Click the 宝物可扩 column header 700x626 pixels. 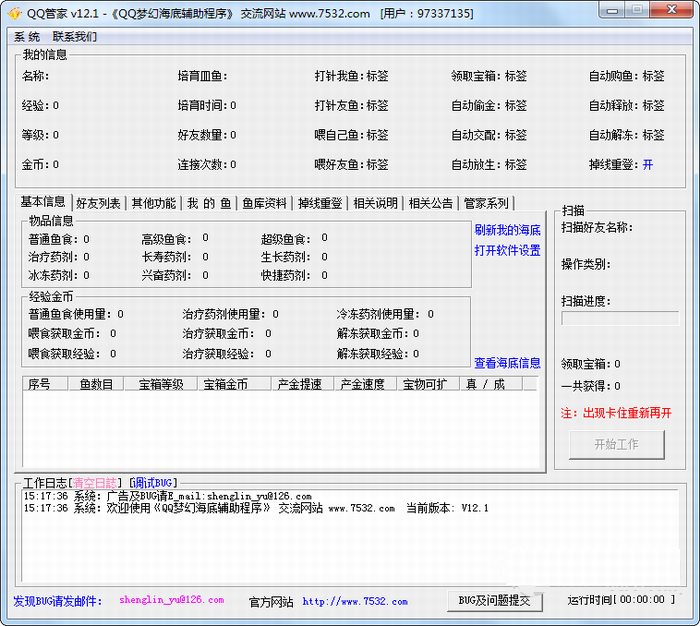point(429,384)
